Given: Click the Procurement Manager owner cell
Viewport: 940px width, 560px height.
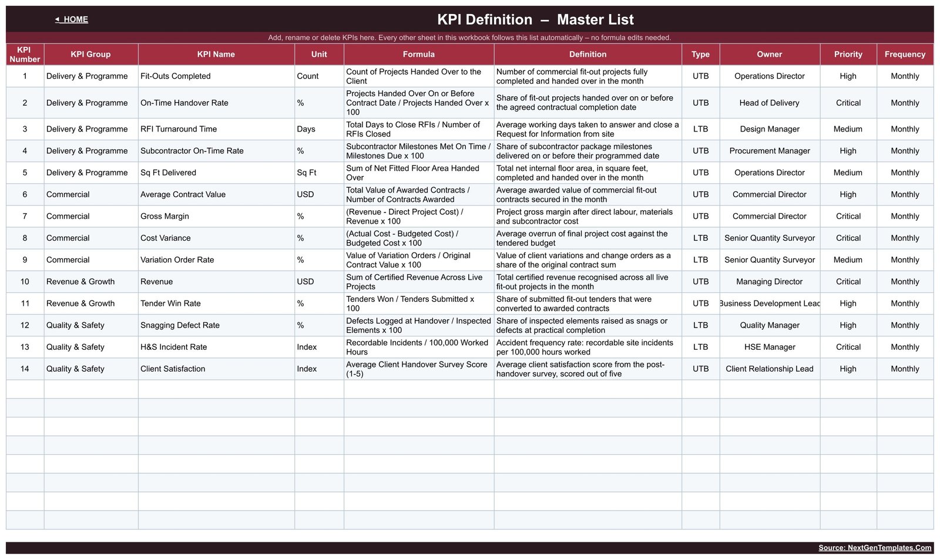Looking at the screenshot, I should point(770,151).
